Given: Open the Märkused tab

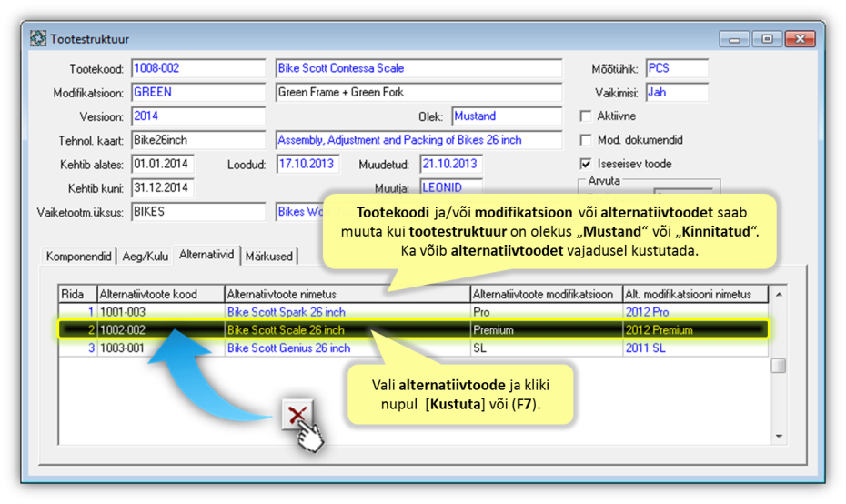Looking at the screenshot, I should click(x=268, y=257).
